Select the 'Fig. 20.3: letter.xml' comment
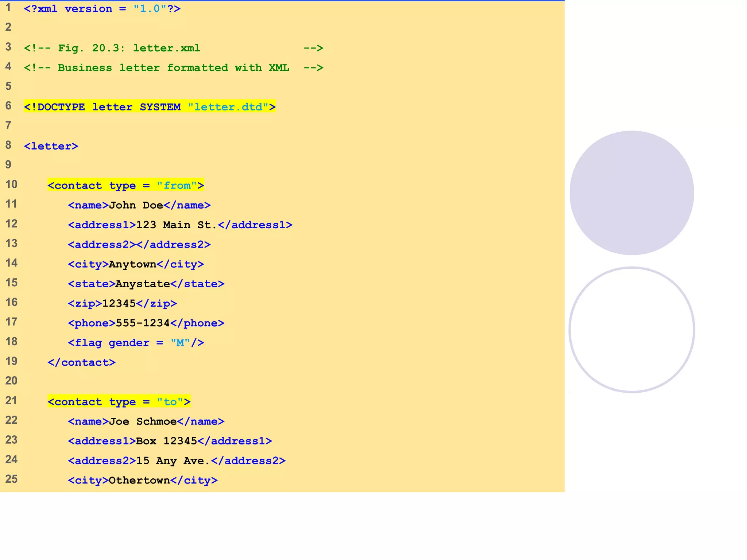The width and height of the screenshot is (747, 560). 174,48
